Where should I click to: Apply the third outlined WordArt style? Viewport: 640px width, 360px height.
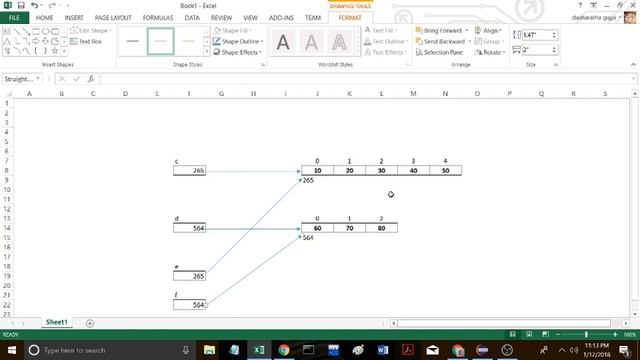tap(339, 42)
